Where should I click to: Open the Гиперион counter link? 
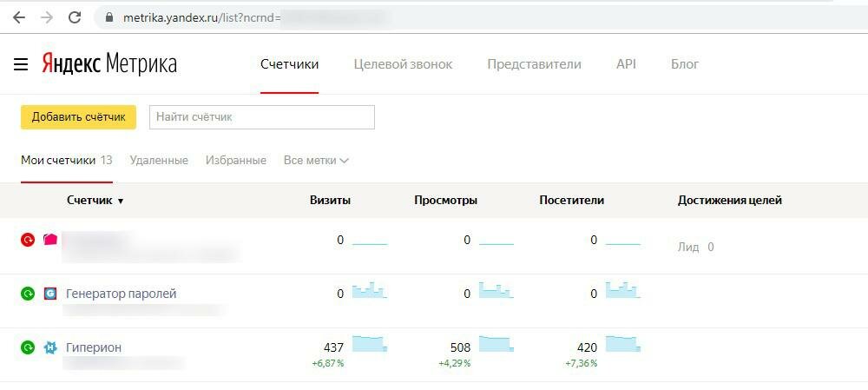point(94,347)
